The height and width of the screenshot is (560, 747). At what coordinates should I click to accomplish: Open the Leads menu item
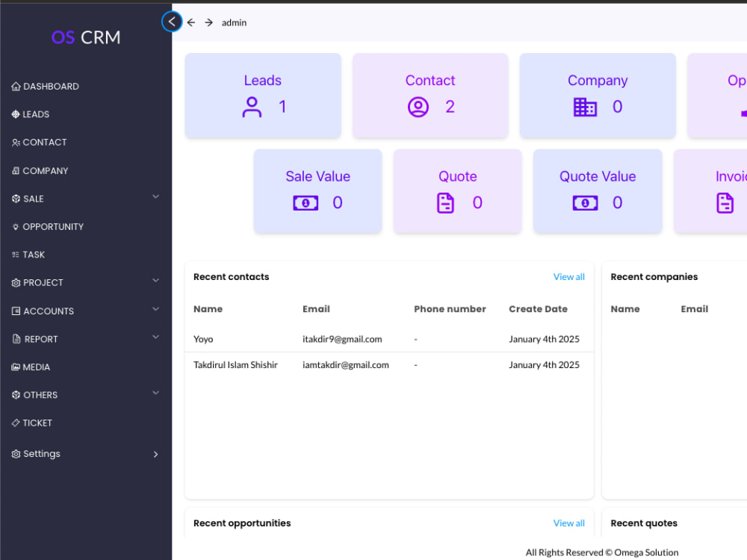pos(36,114)
